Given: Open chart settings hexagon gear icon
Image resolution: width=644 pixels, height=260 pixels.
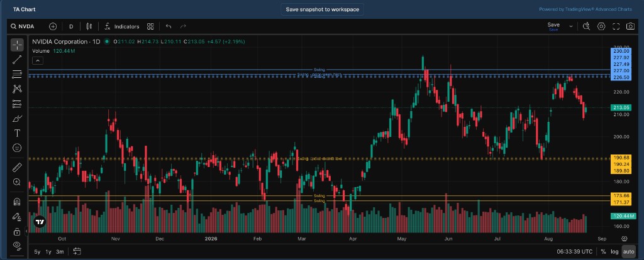Looking at the screenshot, I should click(601, 26).
